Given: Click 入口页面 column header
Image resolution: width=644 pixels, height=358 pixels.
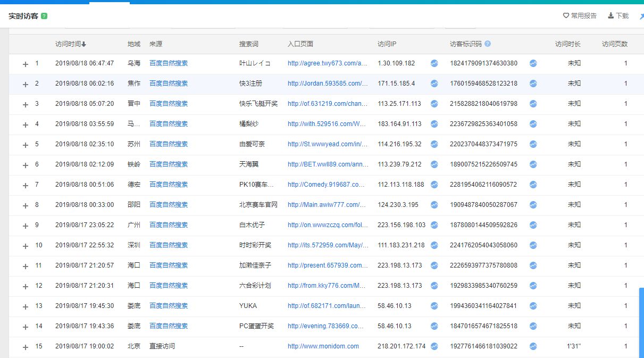Looking at the screenshot, I should [300, 44].
